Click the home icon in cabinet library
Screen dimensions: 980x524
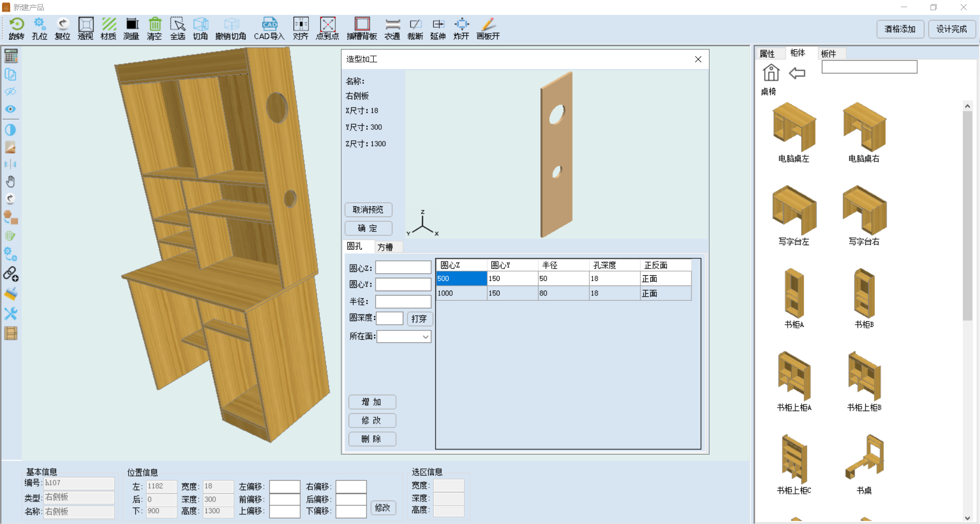coord(771,73)
